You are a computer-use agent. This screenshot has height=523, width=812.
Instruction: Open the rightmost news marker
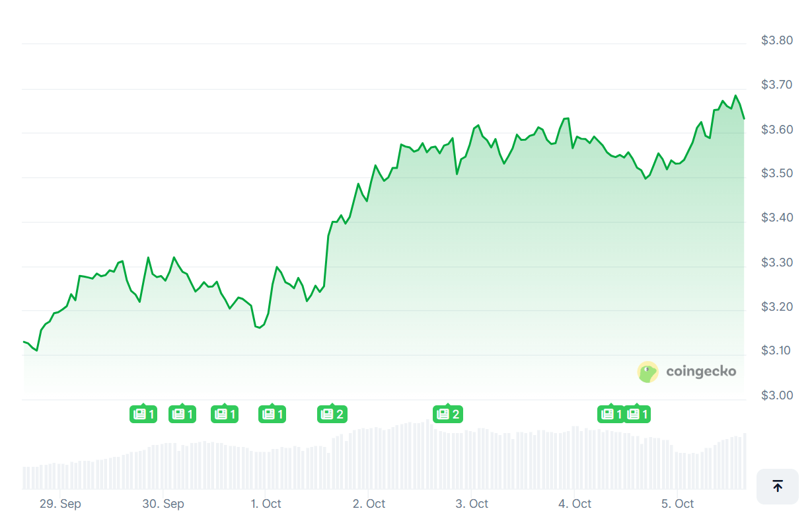[637, 415]
